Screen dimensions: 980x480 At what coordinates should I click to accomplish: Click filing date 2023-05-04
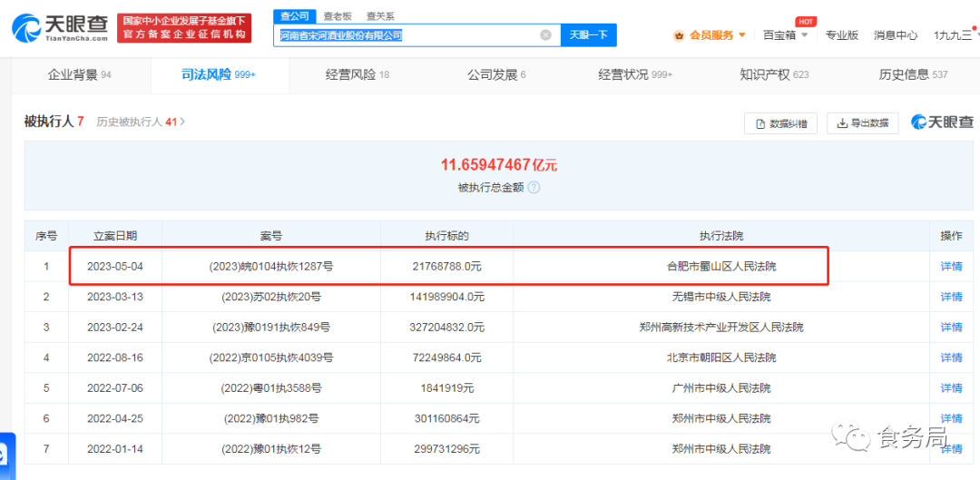point(115,267)
